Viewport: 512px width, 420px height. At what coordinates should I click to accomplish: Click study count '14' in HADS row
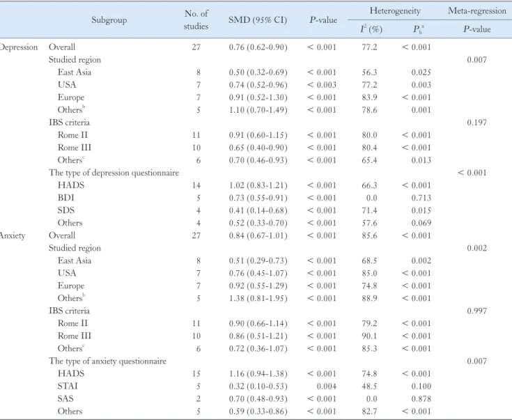point(196,185)
